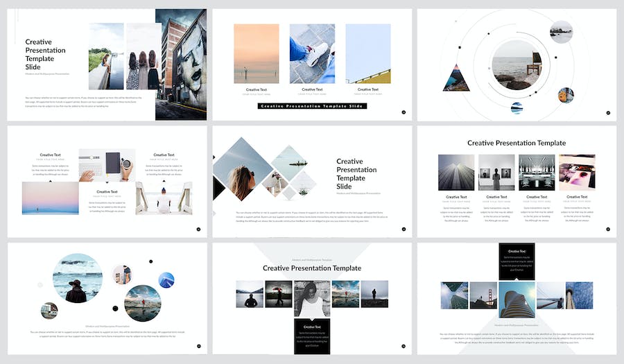Click the building mural face photo

click(x=181, y=64)
